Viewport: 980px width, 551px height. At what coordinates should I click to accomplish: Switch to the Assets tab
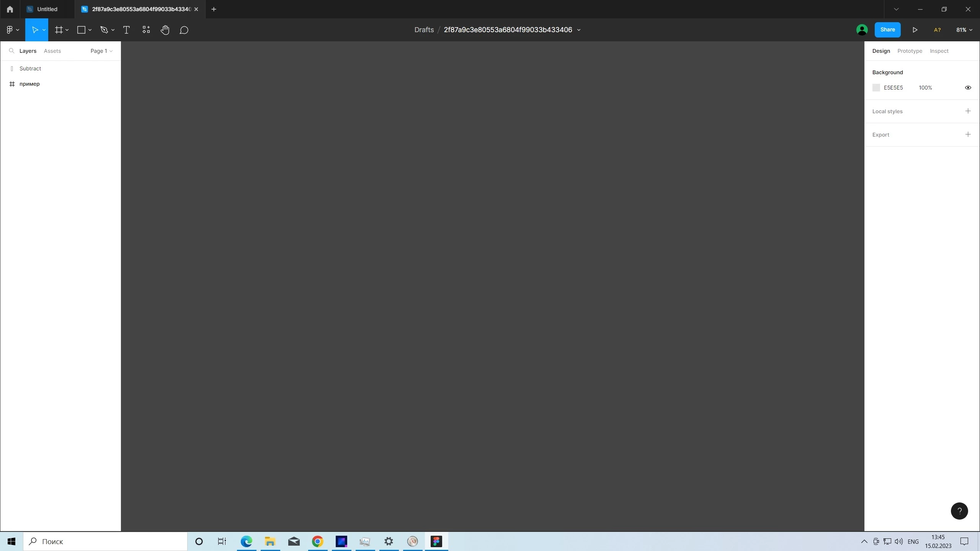coord(52,51)
